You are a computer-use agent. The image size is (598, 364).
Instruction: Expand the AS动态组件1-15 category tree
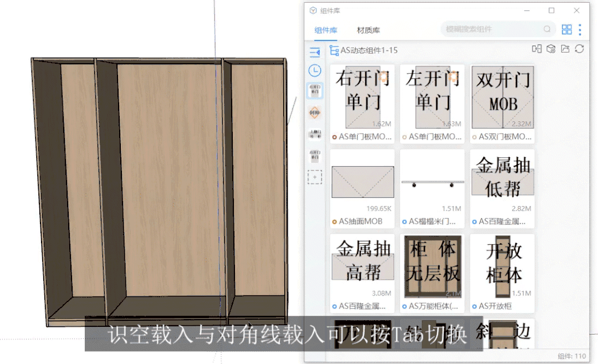click(334, 50)
